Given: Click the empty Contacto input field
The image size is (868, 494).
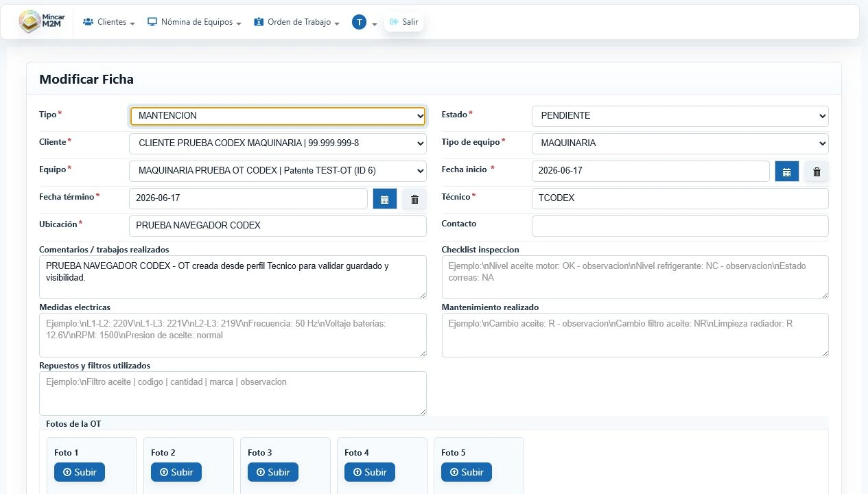Looking at the screenshot, I should point(680,226).
